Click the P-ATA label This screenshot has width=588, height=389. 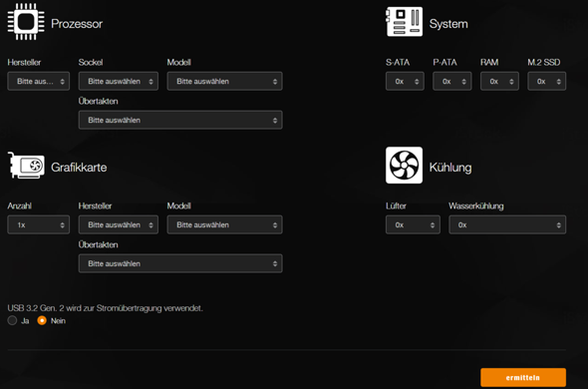(444, 62)
